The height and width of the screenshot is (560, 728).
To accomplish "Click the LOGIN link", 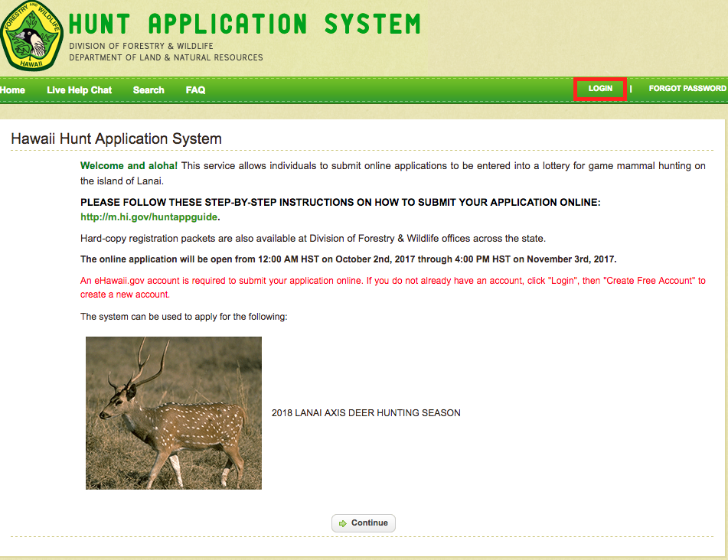I will point(600,89).
